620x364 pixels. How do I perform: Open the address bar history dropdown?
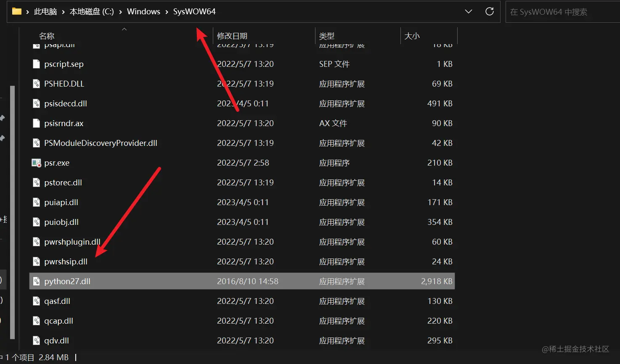[469, 12]
